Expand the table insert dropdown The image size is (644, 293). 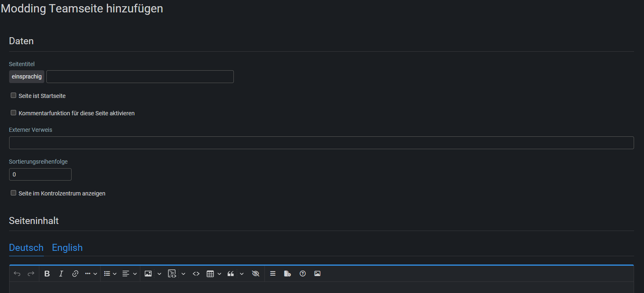pos(214,274)
